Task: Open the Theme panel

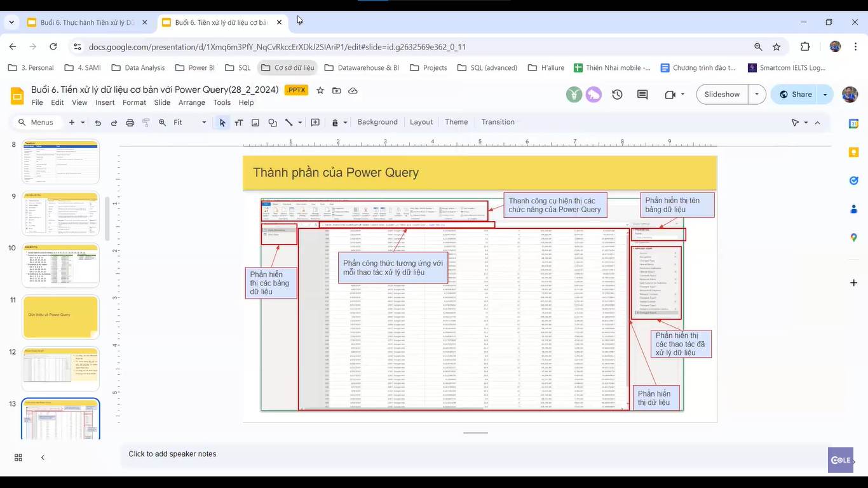Action: point(456,122)
